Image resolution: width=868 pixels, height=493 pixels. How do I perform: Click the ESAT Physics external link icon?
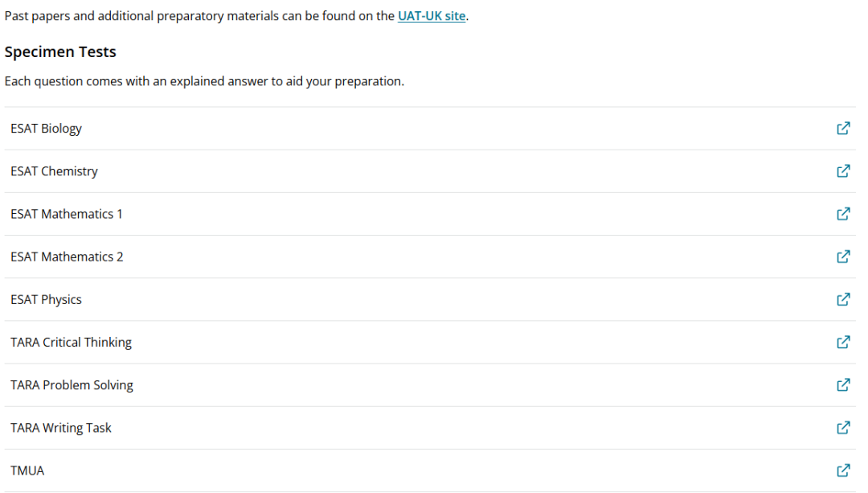coord(843,299)
